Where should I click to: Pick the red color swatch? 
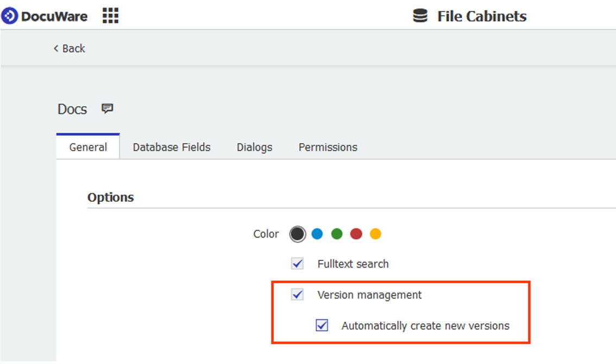356,234
